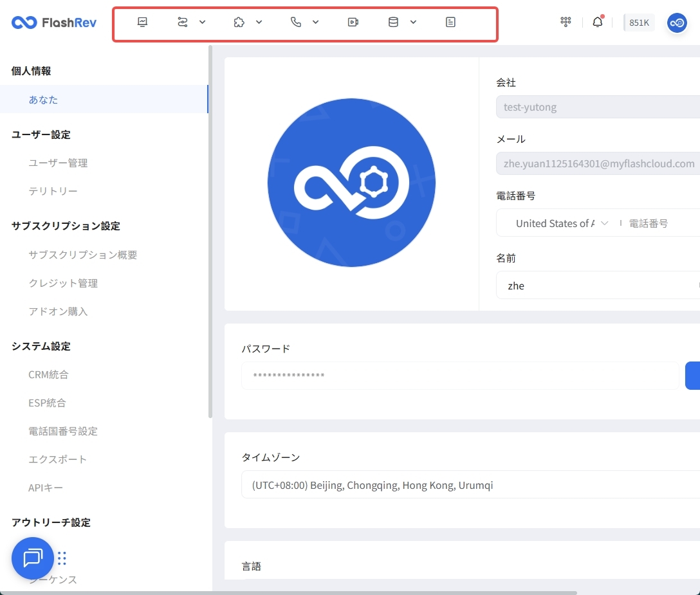This screenshot has height=595, width=700.
Task: Go to クレジット管理 in the sidebar
Action: [63, 283]
